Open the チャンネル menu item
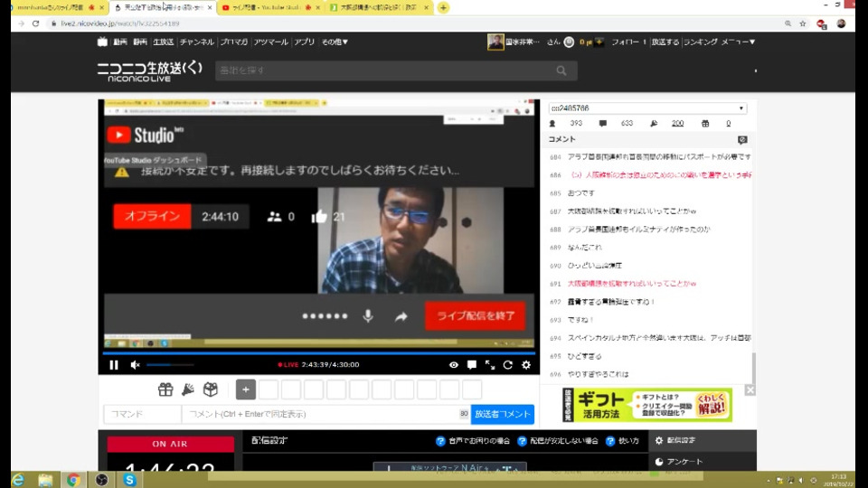 tap(196, 42)
